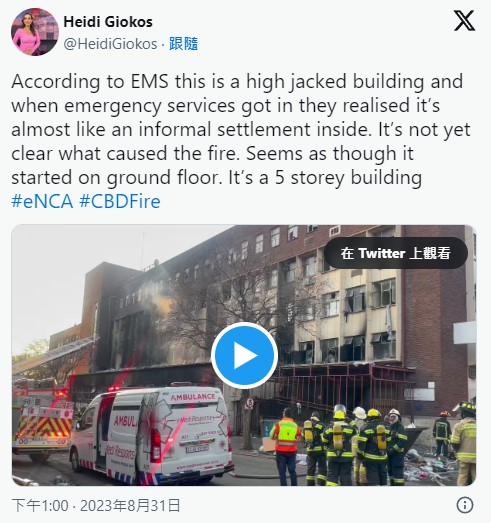Click the 跟隨 follow link
Screen dimensions: 491x523
pos(183,44)
